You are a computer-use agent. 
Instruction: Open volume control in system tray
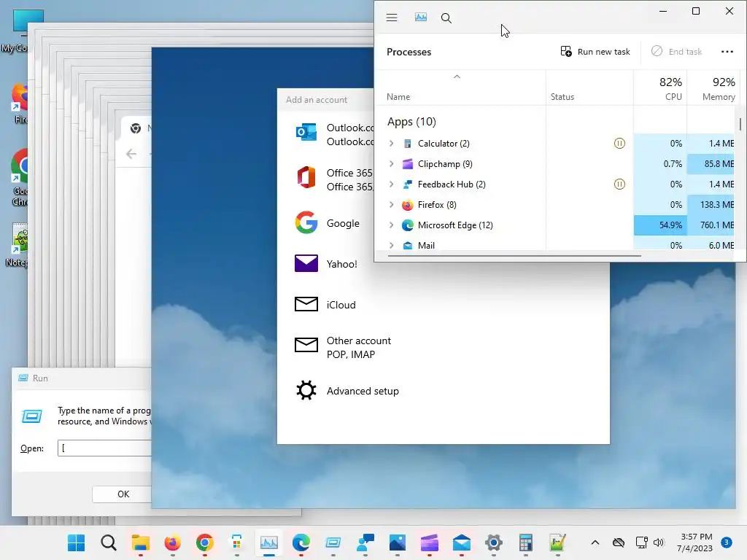[659, 542]
